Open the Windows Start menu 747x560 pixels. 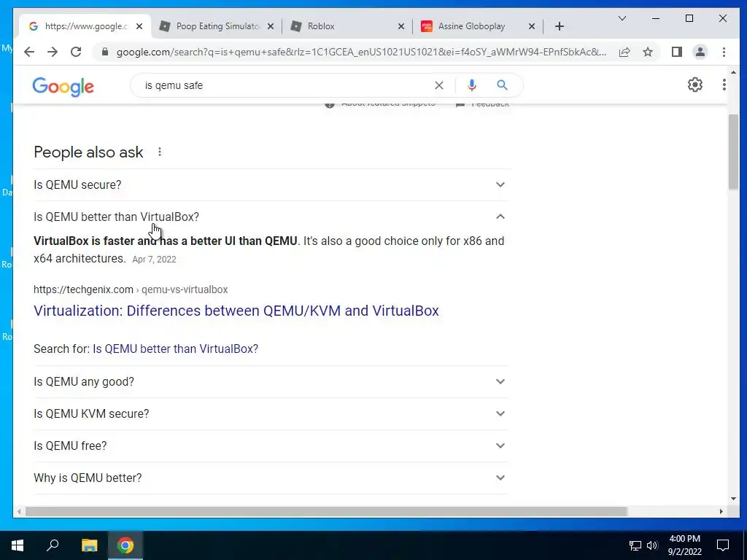click(x=18, y=545)
